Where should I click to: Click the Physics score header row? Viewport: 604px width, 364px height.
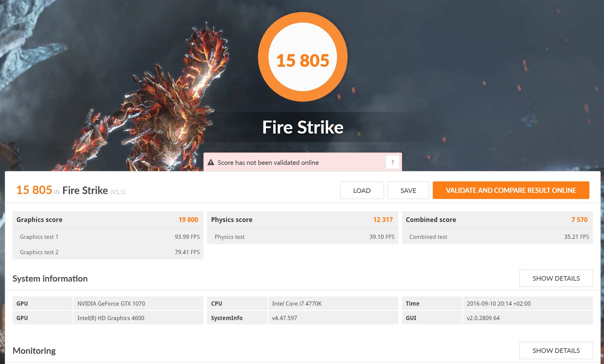(x=302, y=220)
